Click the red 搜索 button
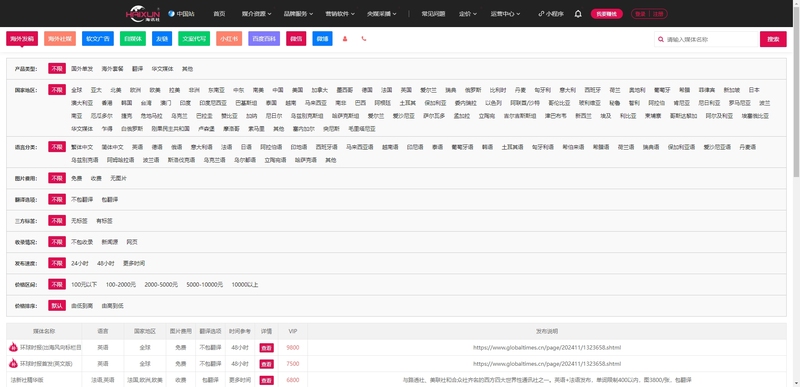 [773, 39]
